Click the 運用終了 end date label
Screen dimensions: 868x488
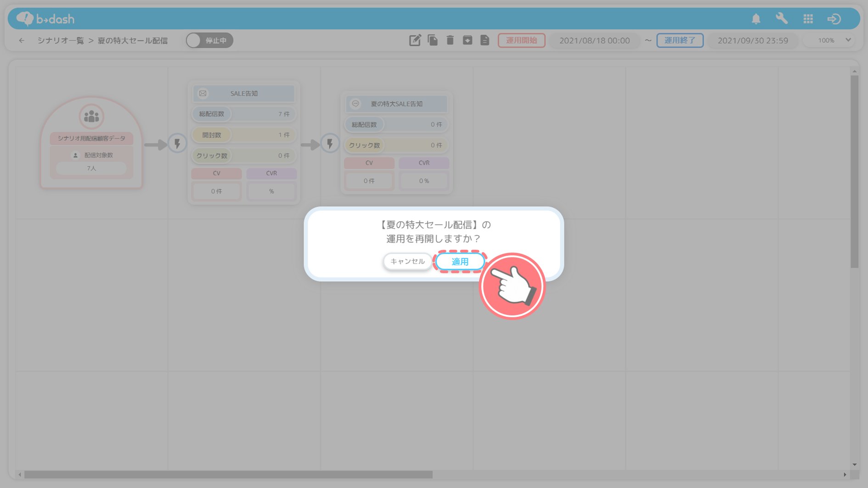[x=680, y=40]
